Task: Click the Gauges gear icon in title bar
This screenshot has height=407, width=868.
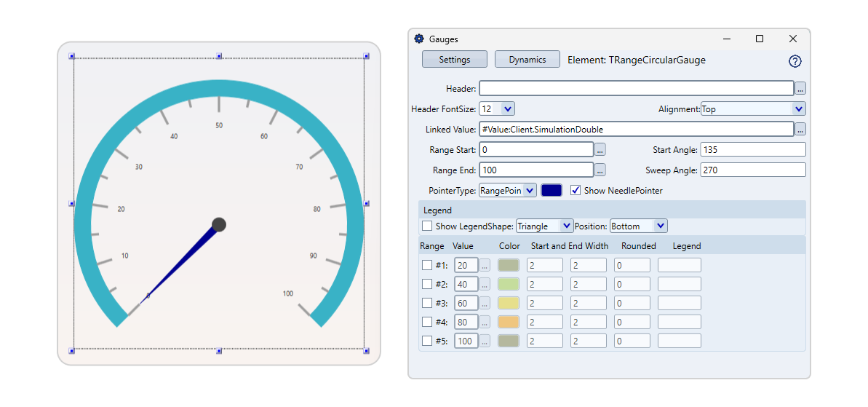Action: tap(419, 39)
